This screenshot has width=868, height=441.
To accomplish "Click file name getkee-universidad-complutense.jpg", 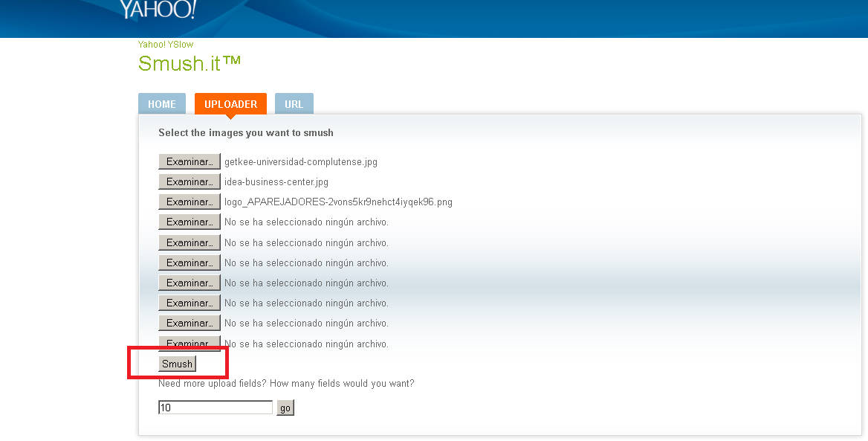I will (x=300, y=162).
